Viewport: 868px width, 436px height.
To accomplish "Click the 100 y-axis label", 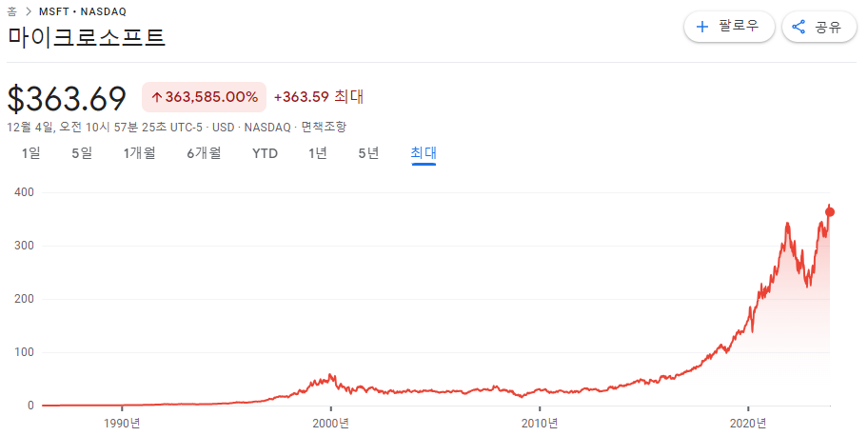I will click(25, 352).
